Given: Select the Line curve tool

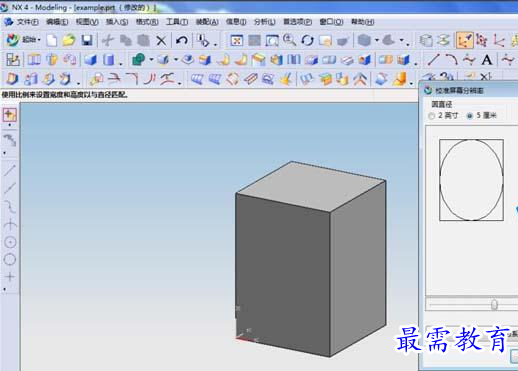Looking at the screenshot, I should coord(433,60).
